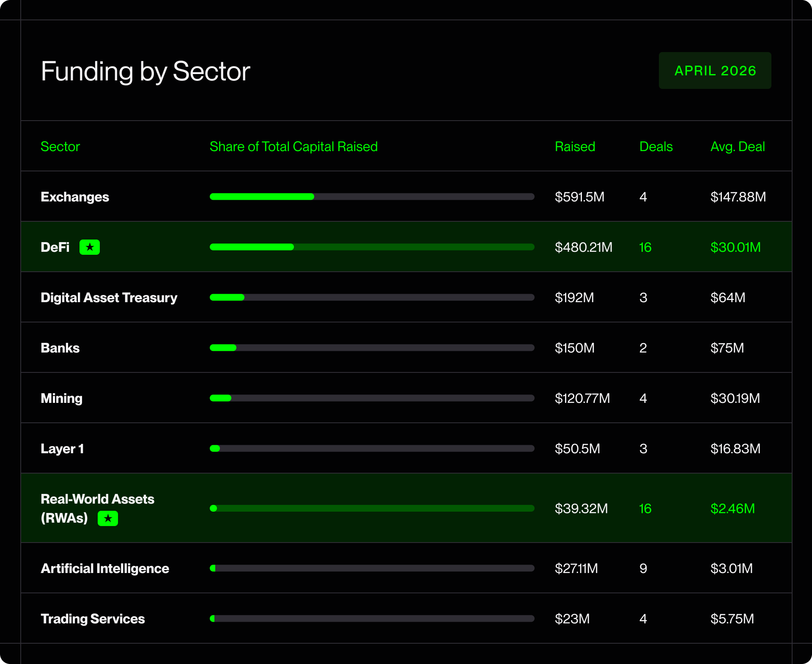Open the Artificial Intelligence sector
Screen dimensions: 812x664
tap(105, 568)
